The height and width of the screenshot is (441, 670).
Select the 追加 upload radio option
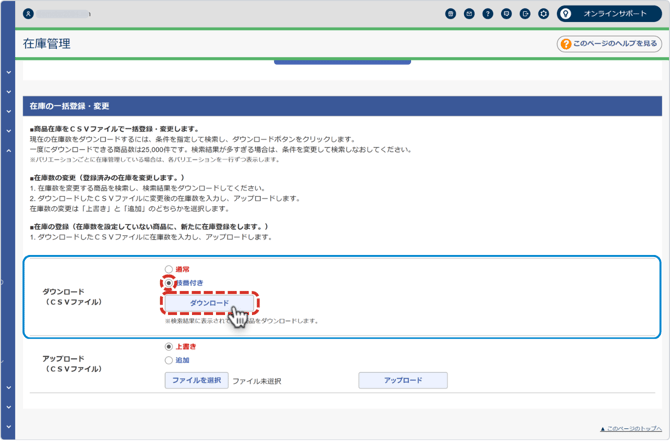[x=169, y=360]
